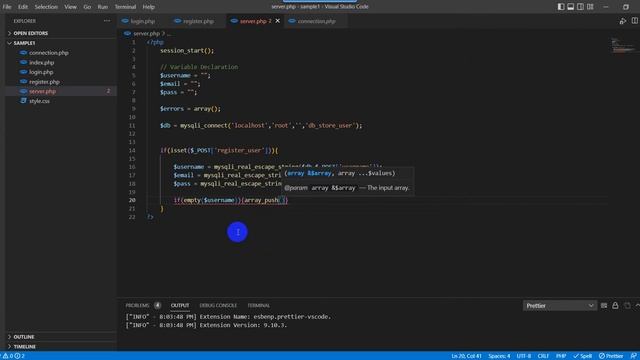Open register.php in the explorer
The height and width of the screenshot is (360, 640).
pyautogui.click(x=61, y=82)
